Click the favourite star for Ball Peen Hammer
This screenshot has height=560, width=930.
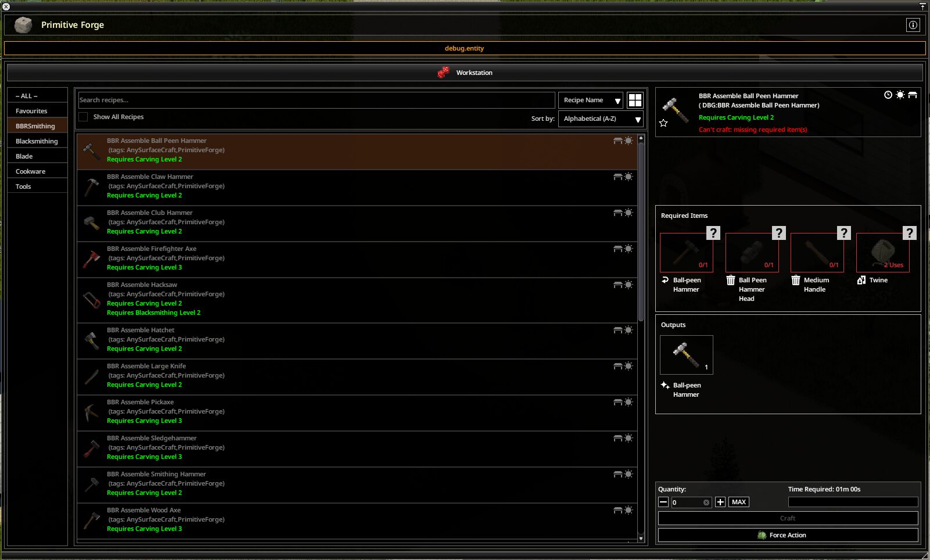pyautogui.click(x=663, y=123)
